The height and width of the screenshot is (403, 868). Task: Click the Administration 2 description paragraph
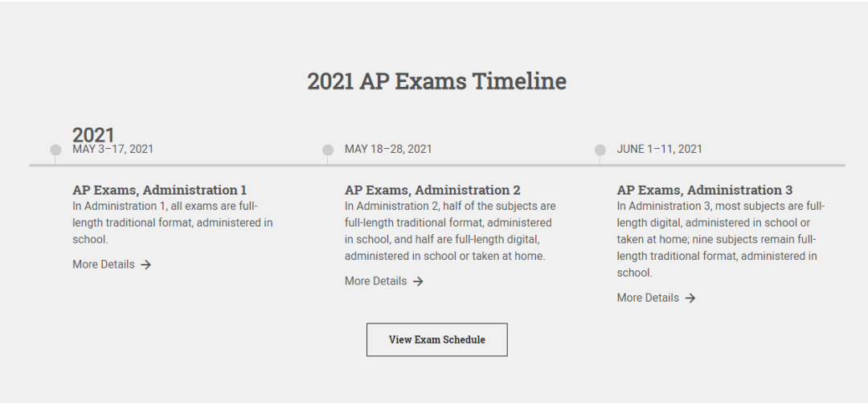pos(450,231)
